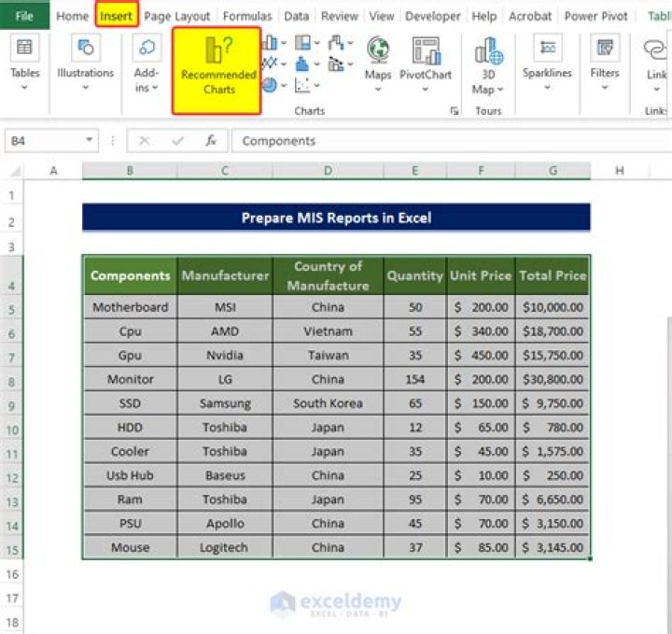
Task: Click the Recommended Charts button
Action: (x=217, y=71)
